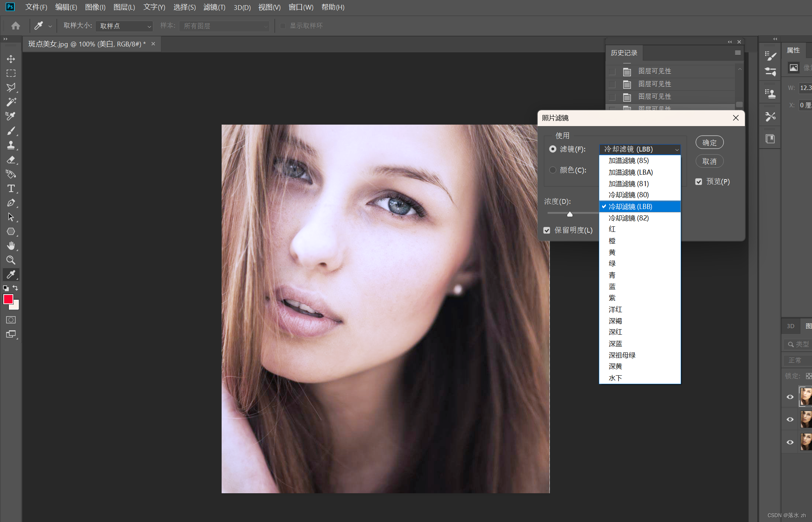
Task: Open the 图像(I) menu
Action: [95, 7]
